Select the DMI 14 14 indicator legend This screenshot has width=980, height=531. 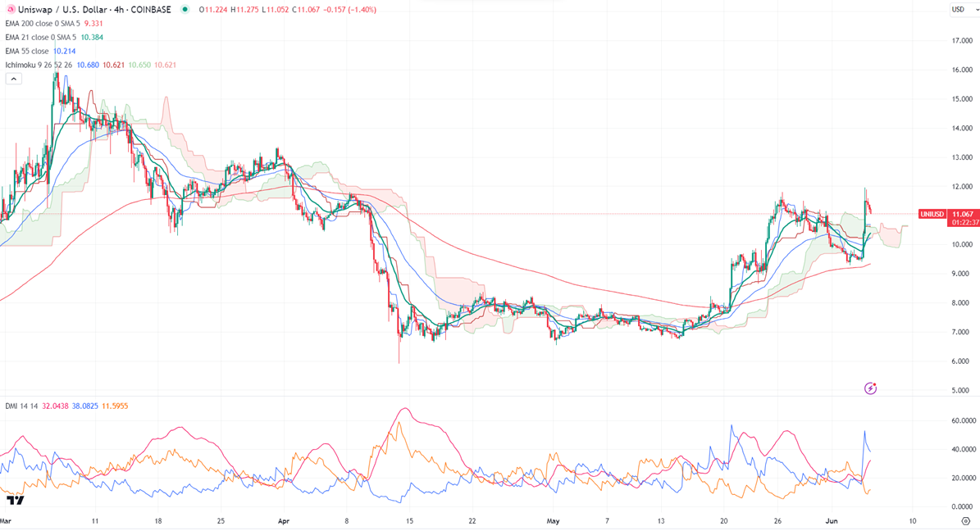(21, 406)
